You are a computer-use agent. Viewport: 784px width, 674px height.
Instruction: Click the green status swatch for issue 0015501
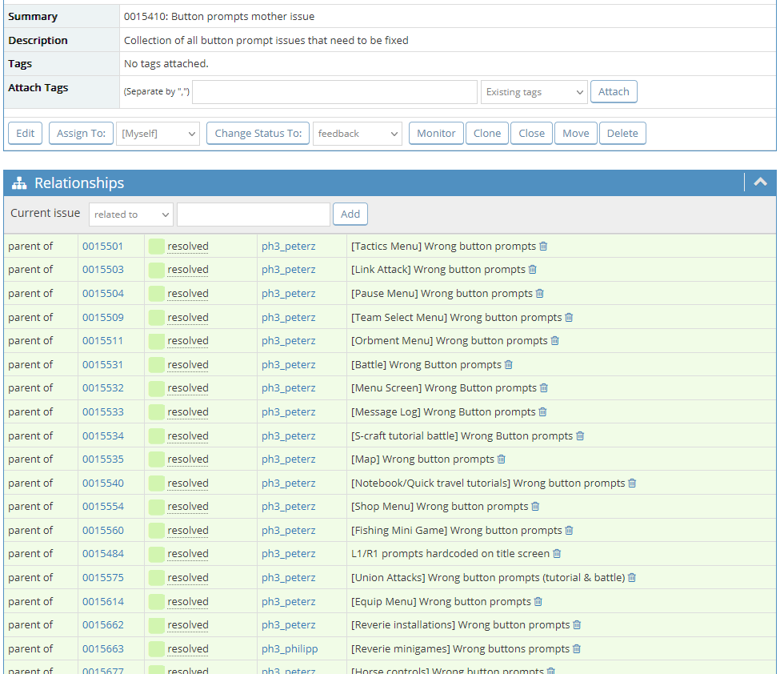(x=157, y=247)
